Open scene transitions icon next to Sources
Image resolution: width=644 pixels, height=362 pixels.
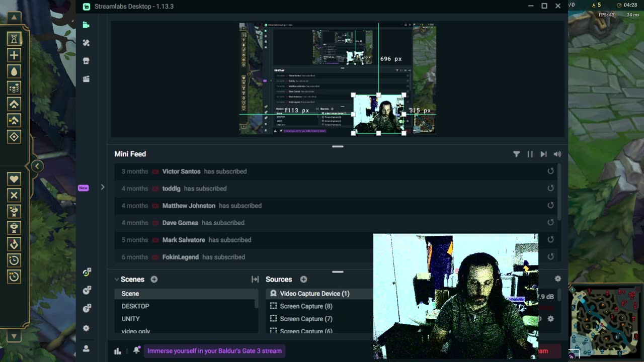pos(255,280)
